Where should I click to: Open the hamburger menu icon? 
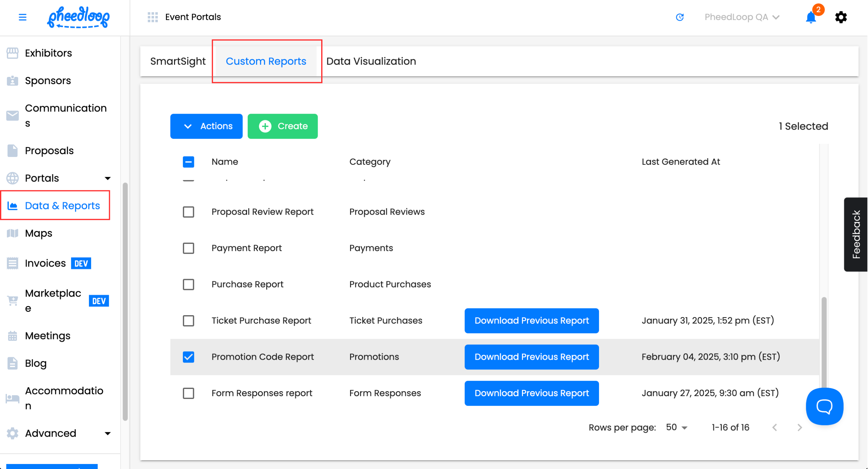tap(22, 17)
